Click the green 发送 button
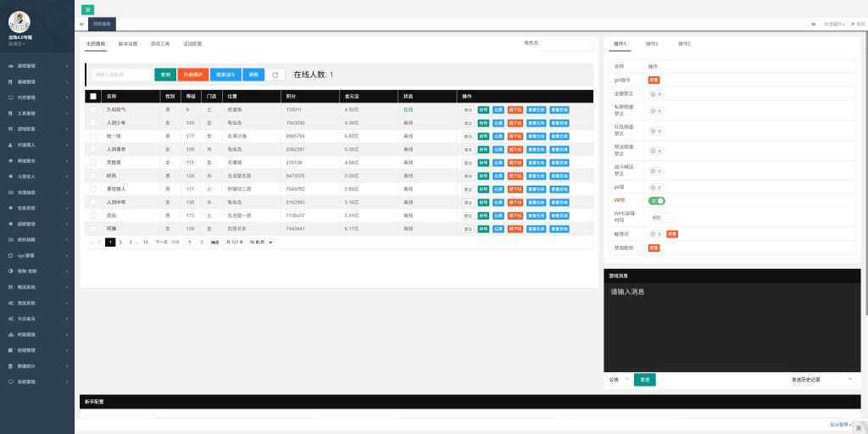Image resolution: width=868 pixels, height=434 pixels. [x=644, y=380]
